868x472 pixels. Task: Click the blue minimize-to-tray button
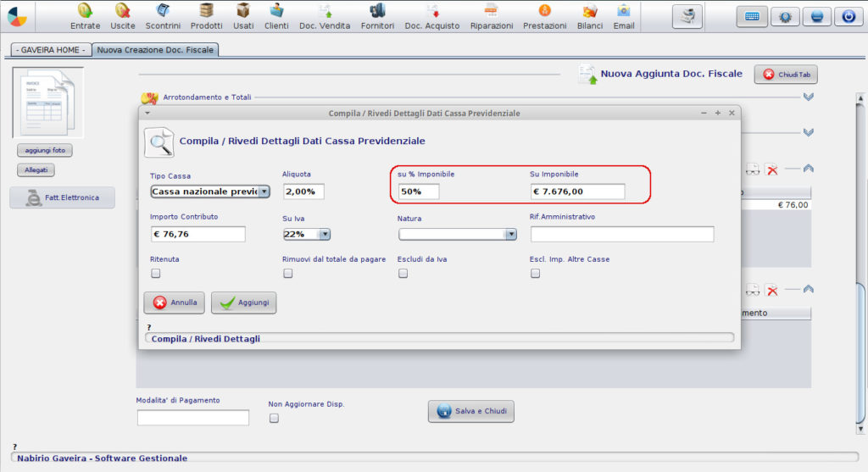[816, 17]
